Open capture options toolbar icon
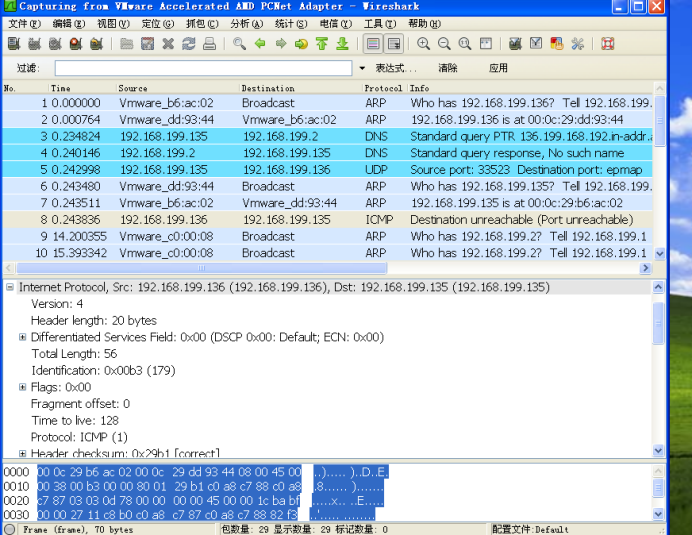Screen dimensions: 692x535 [x=34, y=44]
